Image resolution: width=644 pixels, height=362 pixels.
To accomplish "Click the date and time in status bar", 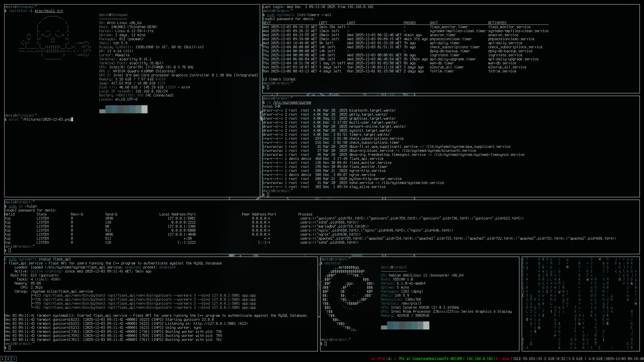I will (x=624, y=359).
